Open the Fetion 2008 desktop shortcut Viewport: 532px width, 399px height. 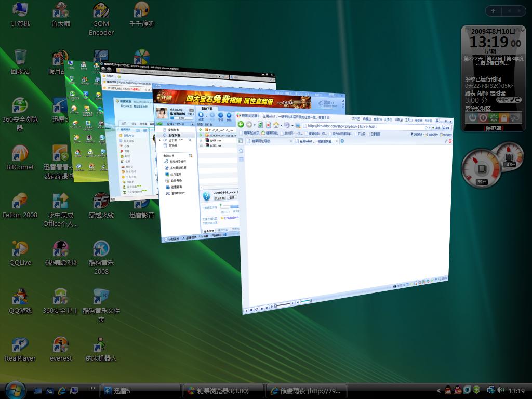pos(20,206)
